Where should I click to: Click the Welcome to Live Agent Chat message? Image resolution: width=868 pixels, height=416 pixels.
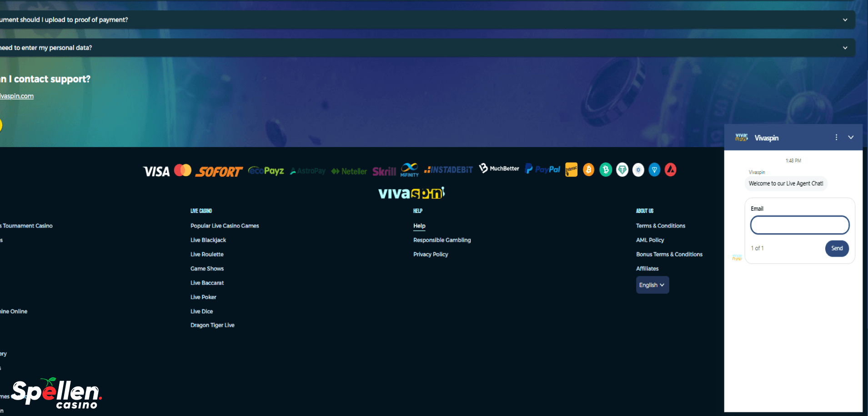[786, 183]
